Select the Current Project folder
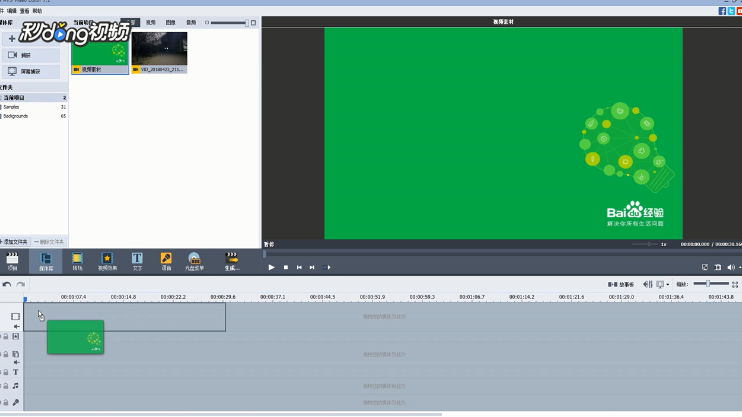Screen dimensions: 742x417 34,98
